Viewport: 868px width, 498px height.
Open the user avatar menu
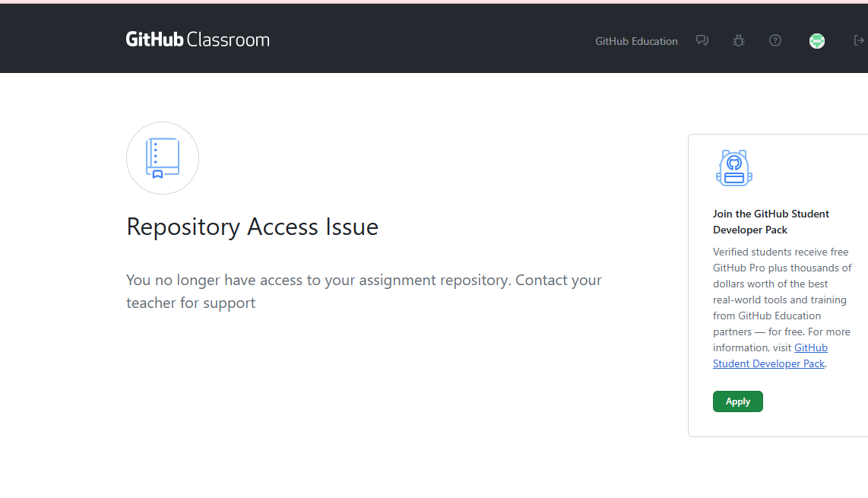click(x=817, y=41)
